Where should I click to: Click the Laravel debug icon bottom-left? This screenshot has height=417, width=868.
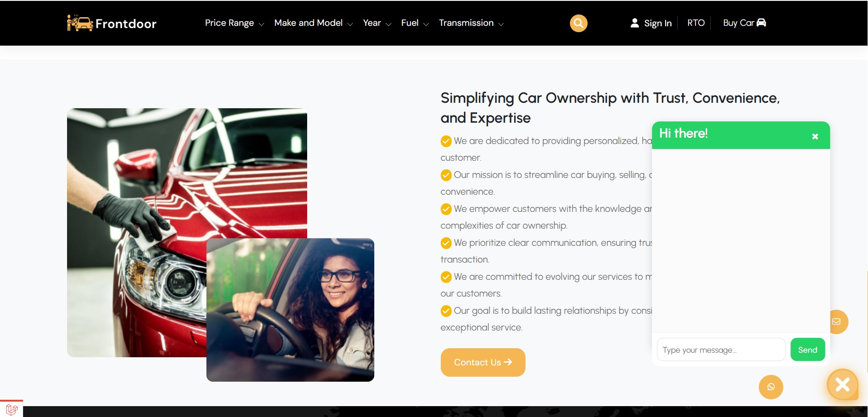(x=11, y=409)
